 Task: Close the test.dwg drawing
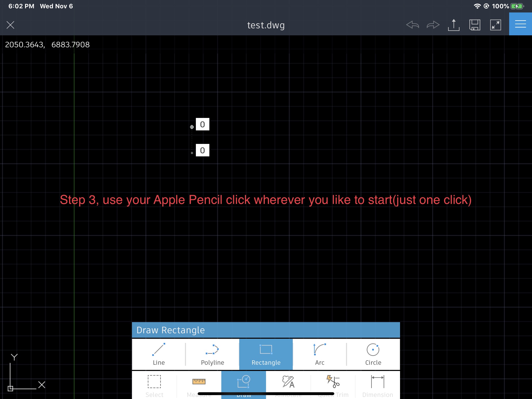(10, 25)
